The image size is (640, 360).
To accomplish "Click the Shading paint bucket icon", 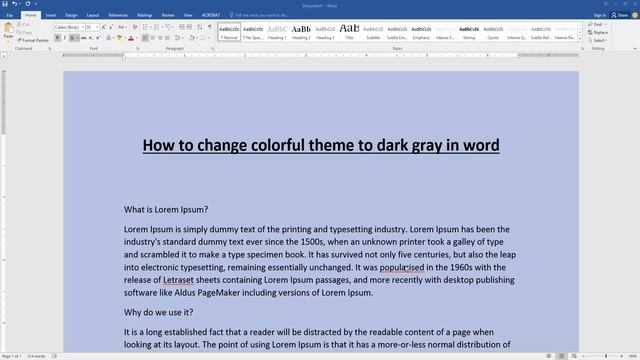I will [x=191, y=38].
